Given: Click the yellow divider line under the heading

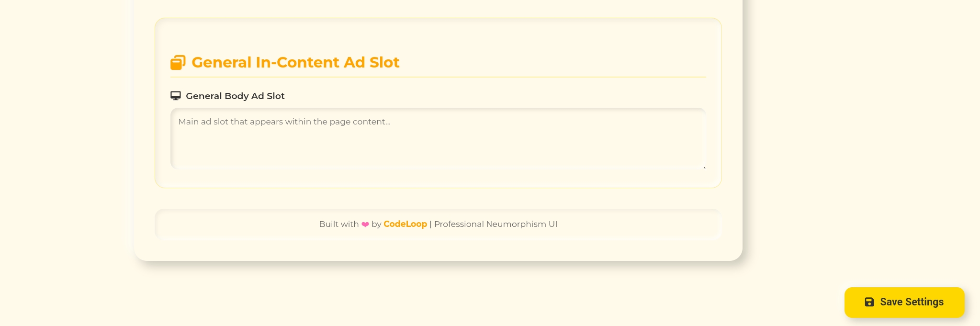Looking at the screenshot, I should 438,77.
